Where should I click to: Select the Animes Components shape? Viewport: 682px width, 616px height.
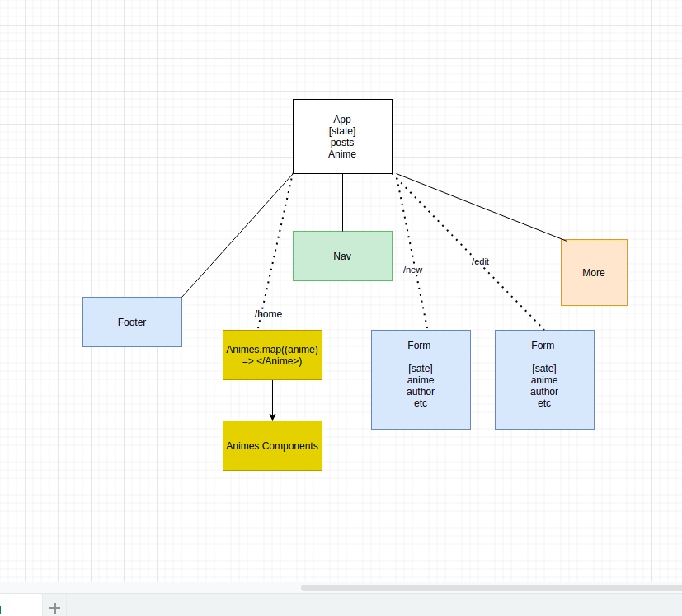272,445
